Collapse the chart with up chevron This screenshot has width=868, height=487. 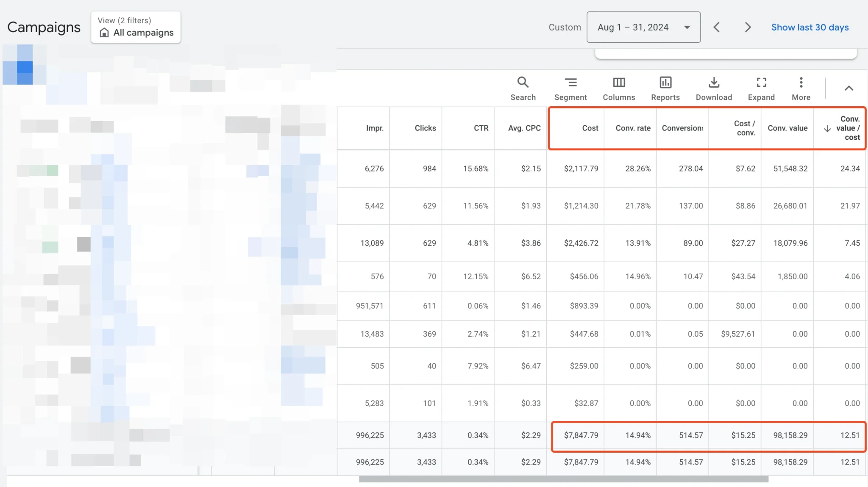tap(849, 88)
